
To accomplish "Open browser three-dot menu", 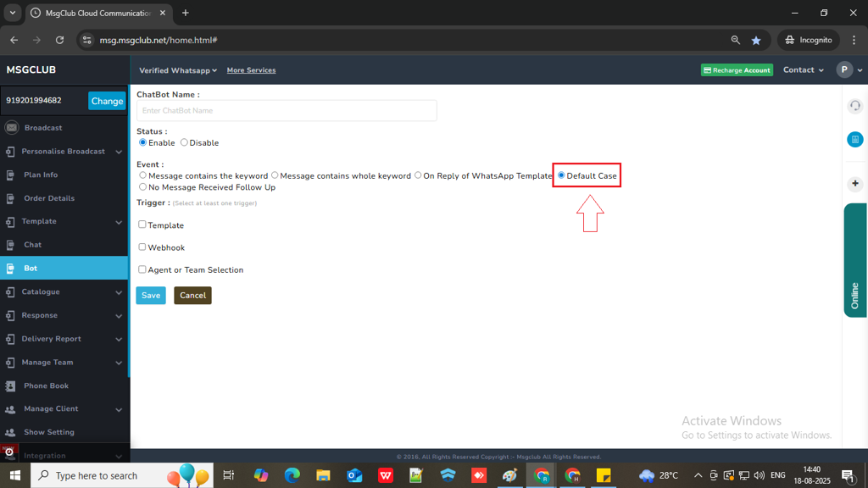I will [x=854, y=40].
